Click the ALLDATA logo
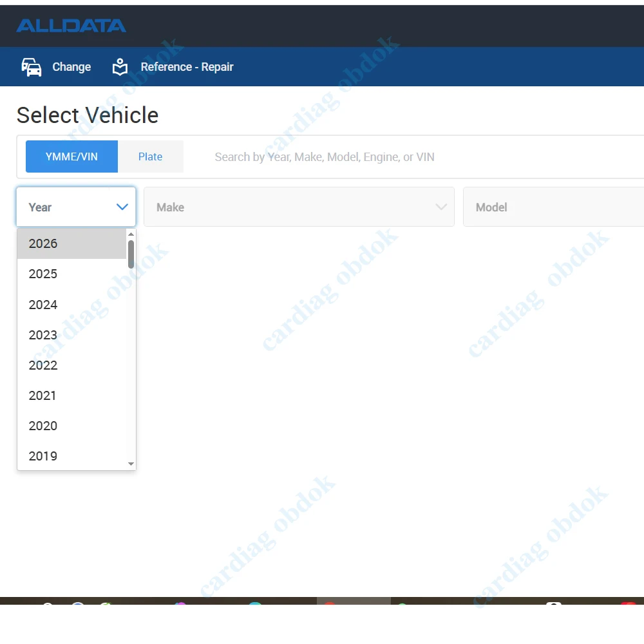This screenshot has width=644, height=644. (x=71, y=26)
